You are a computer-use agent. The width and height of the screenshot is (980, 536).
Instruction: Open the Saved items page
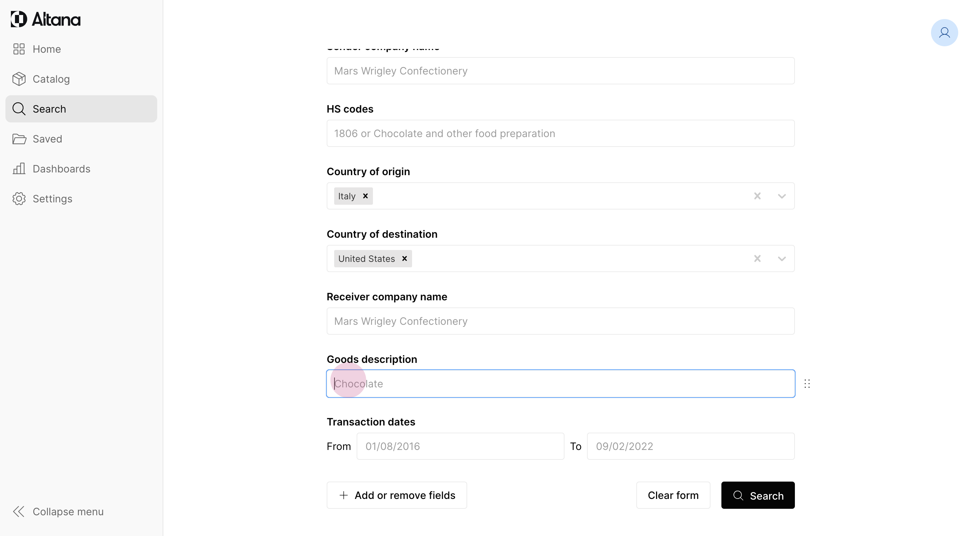coord(47,139)
